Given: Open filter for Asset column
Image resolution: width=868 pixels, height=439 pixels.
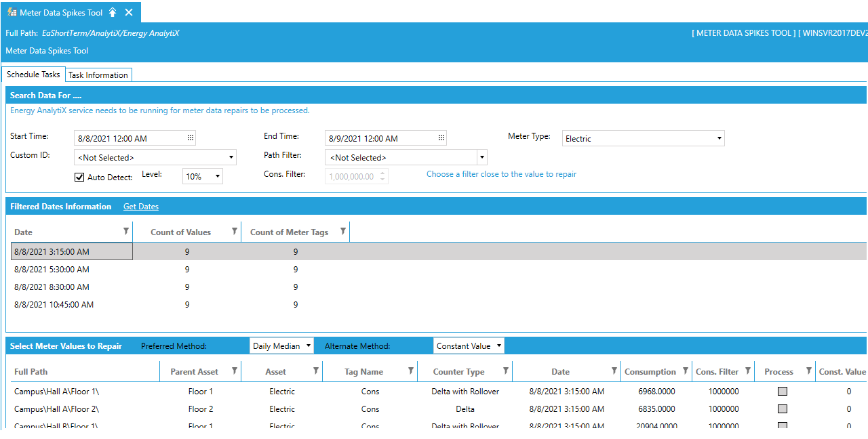Looking at the screenshot, I should (316, 371).
